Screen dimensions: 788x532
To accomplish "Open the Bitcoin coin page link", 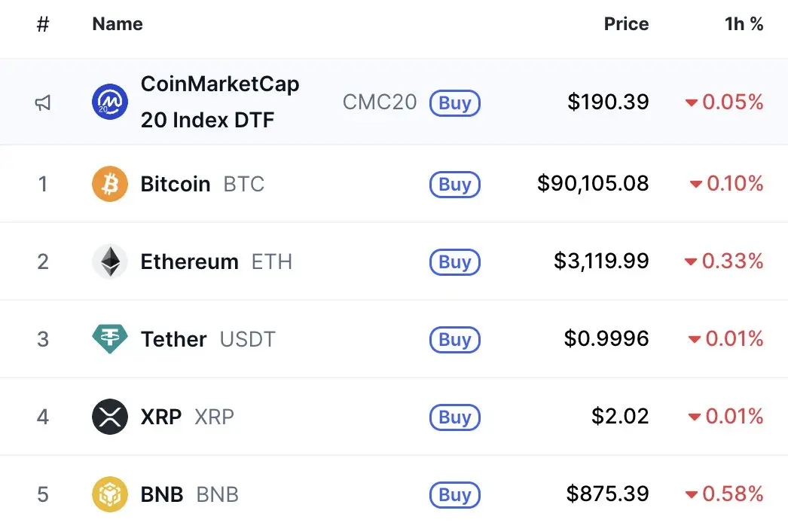I will [x=176, y=184].
